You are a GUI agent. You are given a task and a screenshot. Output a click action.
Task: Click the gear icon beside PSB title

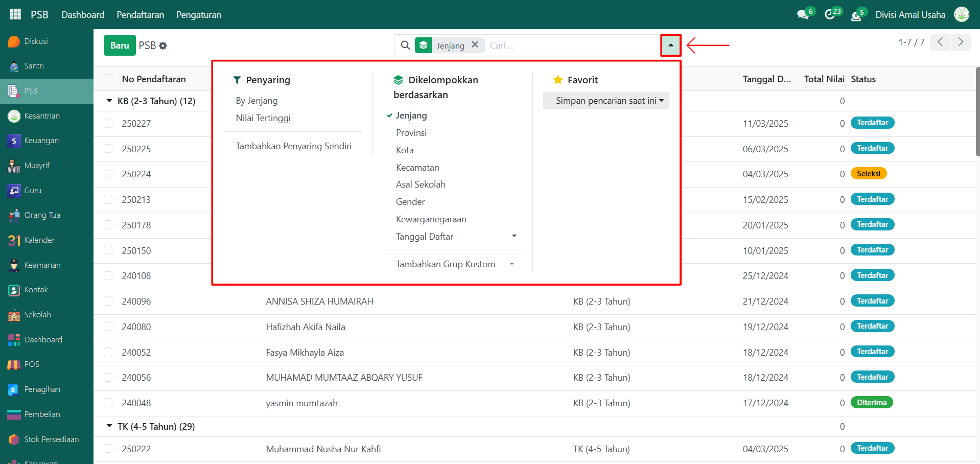point(163,46)
